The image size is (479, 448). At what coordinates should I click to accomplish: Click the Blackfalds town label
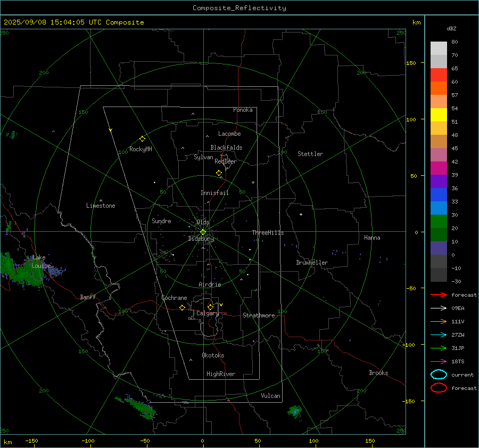coord(226,148)
